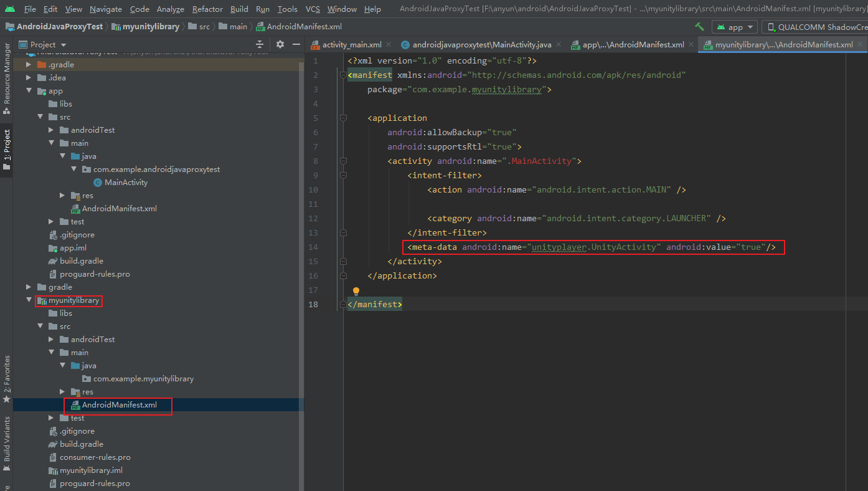Select app build.gradle file
The image size is (868, 491).
pyautogui.click(x=82, y=261)
